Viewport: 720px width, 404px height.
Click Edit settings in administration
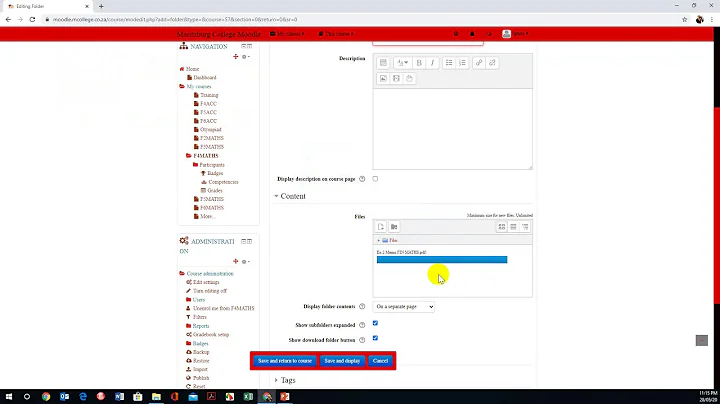[206, 282]
